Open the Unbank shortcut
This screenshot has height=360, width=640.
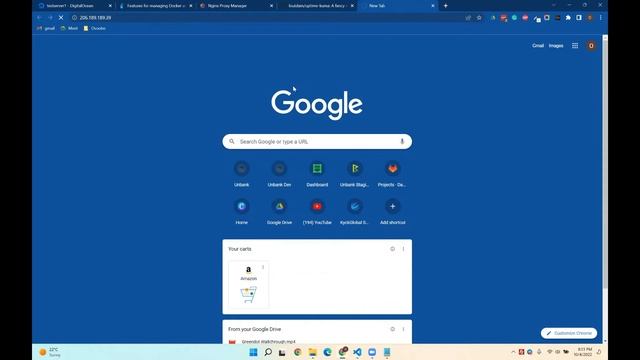coord(242,174)
